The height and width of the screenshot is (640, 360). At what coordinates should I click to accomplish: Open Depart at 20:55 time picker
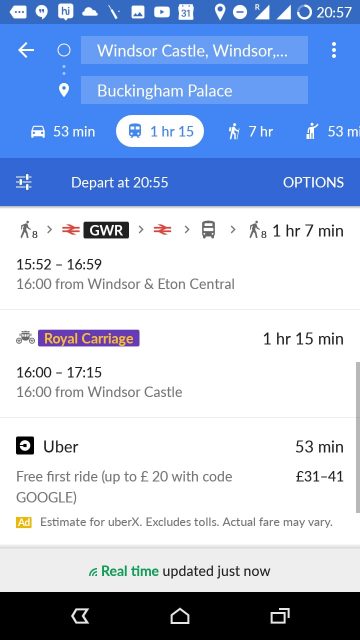click(x=120, y=182)
